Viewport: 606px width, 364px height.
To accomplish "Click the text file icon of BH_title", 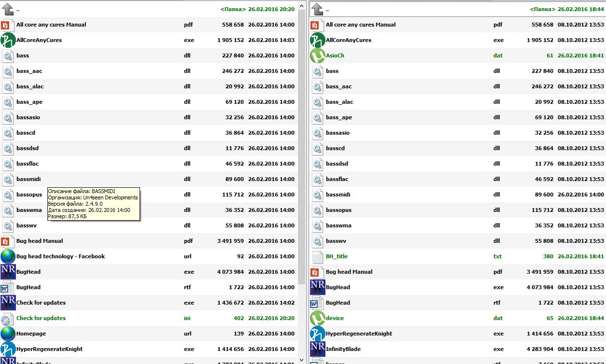I will pyautogui.click(x=317, y=256).
